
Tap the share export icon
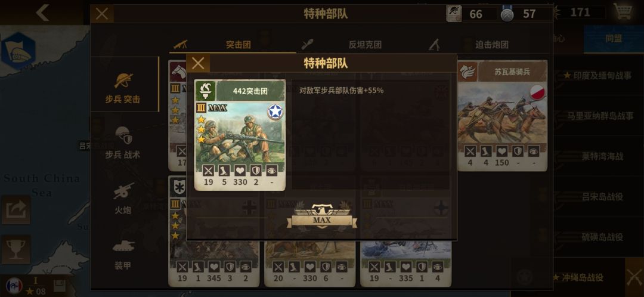coord(16,210)
